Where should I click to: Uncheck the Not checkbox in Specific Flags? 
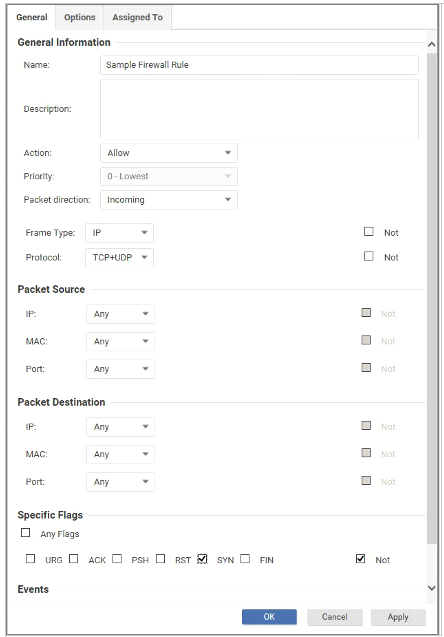[360, 559]
